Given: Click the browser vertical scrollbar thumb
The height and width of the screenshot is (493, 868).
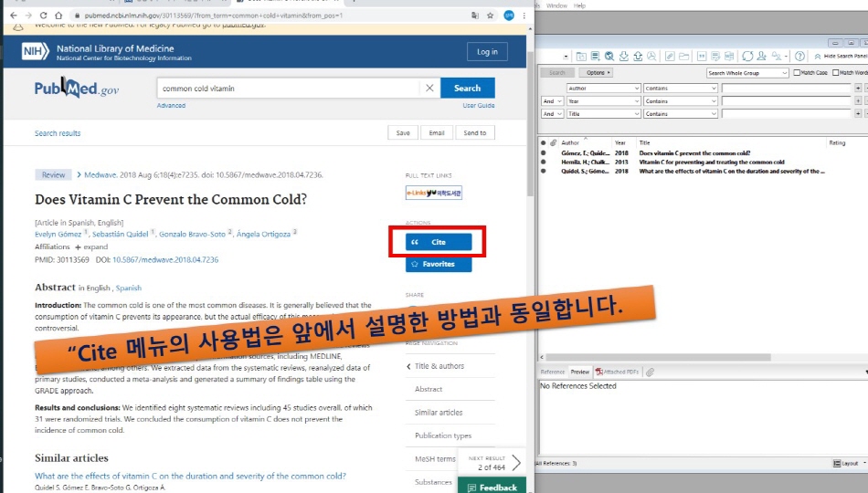Looking at the screenshot, I should (530, 124).
